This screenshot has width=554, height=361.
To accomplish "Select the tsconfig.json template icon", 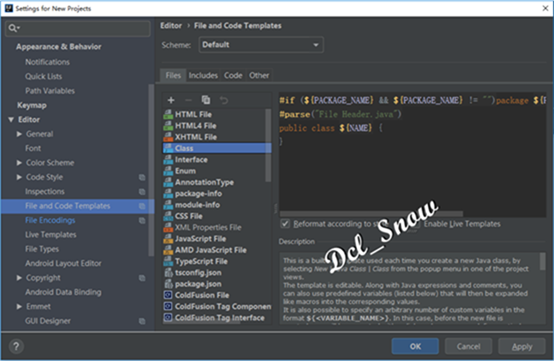I will 168,273.
